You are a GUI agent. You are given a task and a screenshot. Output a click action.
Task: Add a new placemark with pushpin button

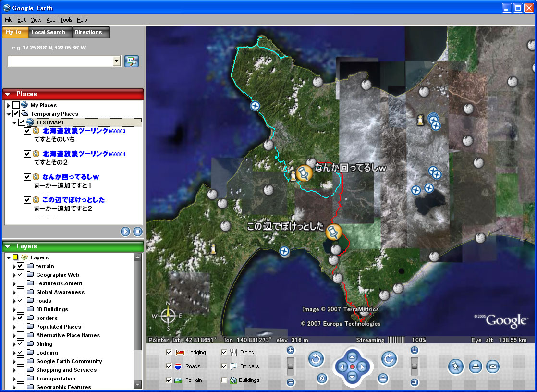(456, 367)
